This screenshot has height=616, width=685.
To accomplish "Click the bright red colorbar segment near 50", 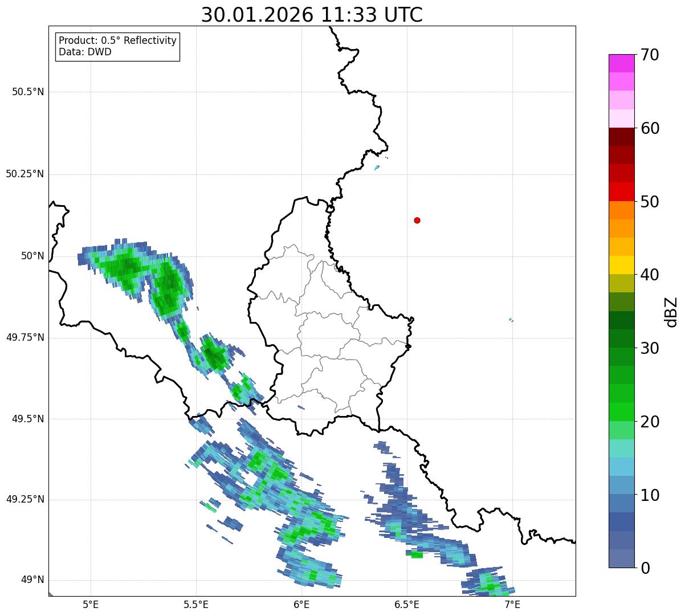I will (x=621, y=192).
